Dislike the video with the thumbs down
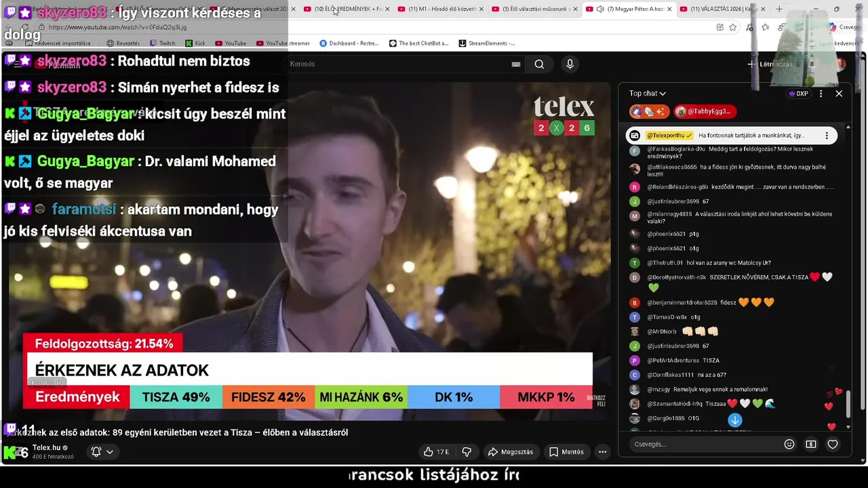The height and width of the screenshot is (488, 868). tap(467, 451)
